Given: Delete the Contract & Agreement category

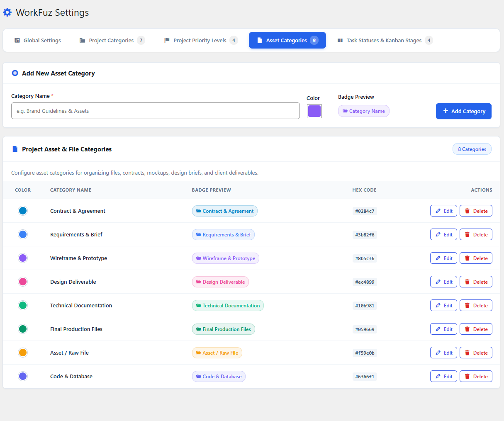Looking at the screenshot, I should pos(476,211).
